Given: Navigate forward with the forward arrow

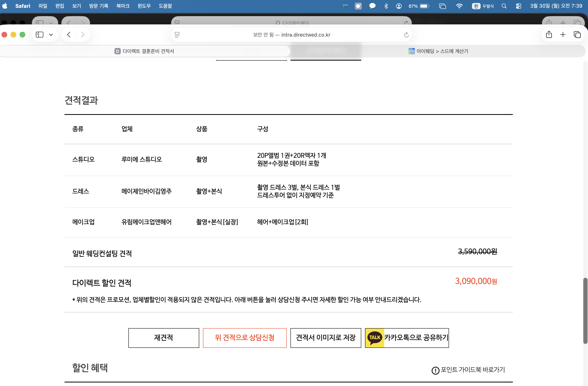Looking at the screenshot, I should [x=83, y=35].
